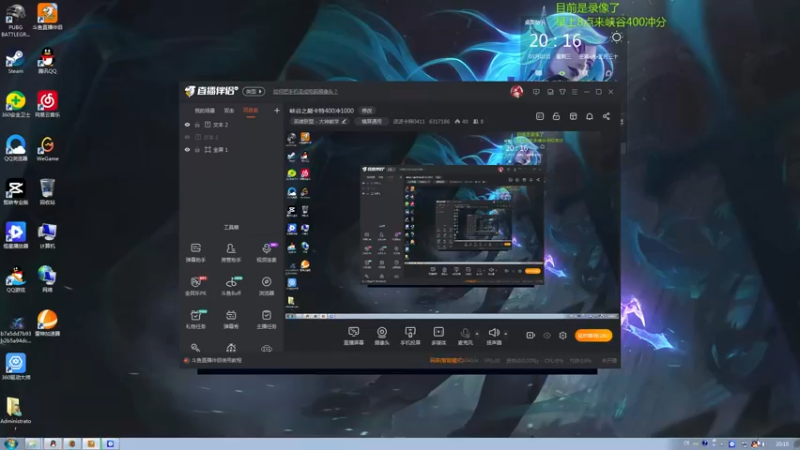800x450 pixels.
Task: Switch to the 我的场景 tab
Action: (205, 111)
